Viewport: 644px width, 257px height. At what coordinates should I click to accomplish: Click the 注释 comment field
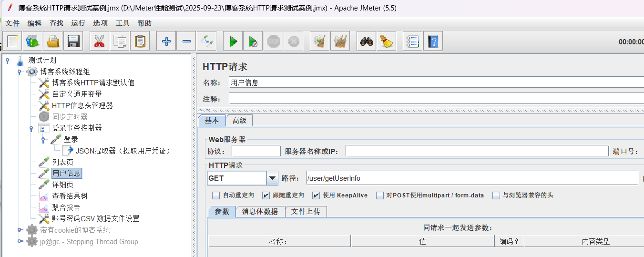click(436, 98)
